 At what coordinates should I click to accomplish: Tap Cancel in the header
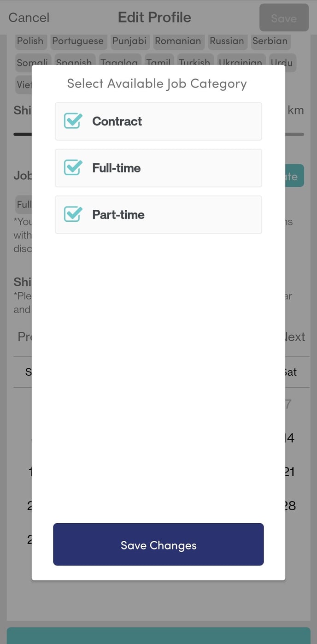29,18
